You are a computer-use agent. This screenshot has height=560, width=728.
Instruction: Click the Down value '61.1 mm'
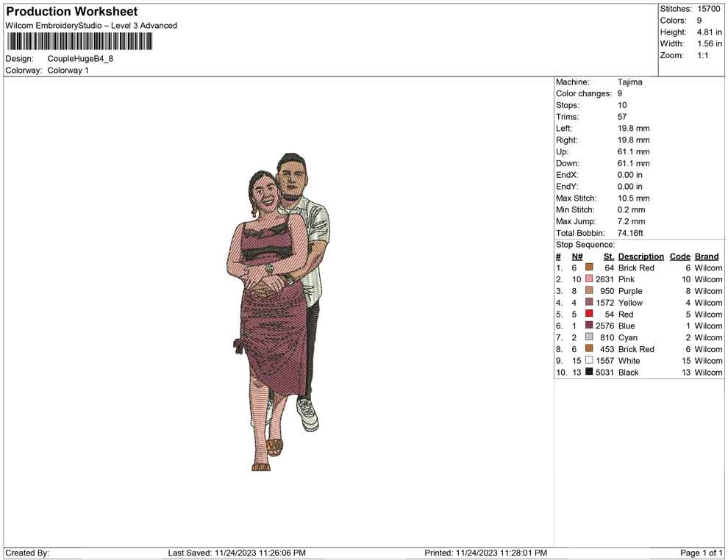(x=634, y=163)
